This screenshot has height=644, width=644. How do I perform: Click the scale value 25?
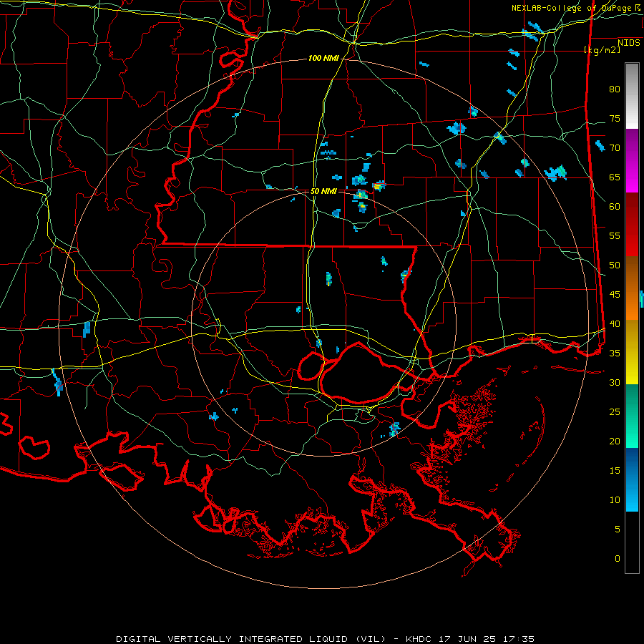coord(615,412)
